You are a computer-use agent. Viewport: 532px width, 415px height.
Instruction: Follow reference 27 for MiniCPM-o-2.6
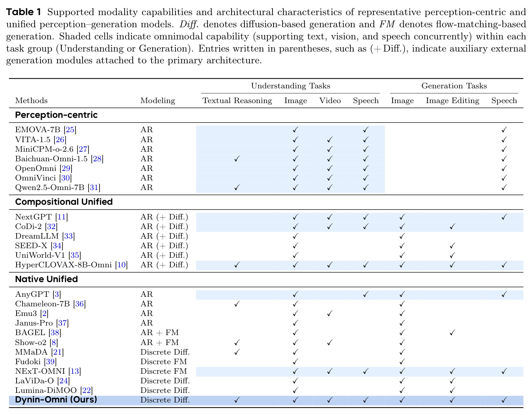[83, 149]
